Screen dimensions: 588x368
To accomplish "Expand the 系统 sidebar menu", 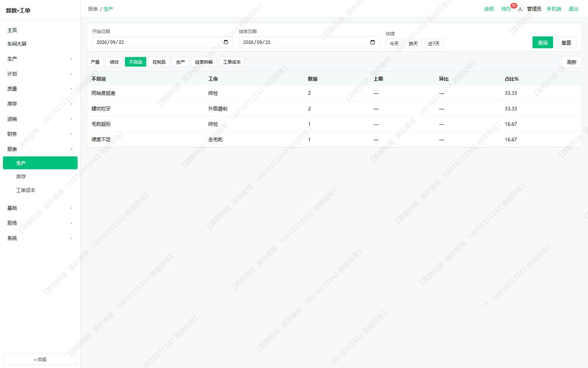I will click(40, 238).
